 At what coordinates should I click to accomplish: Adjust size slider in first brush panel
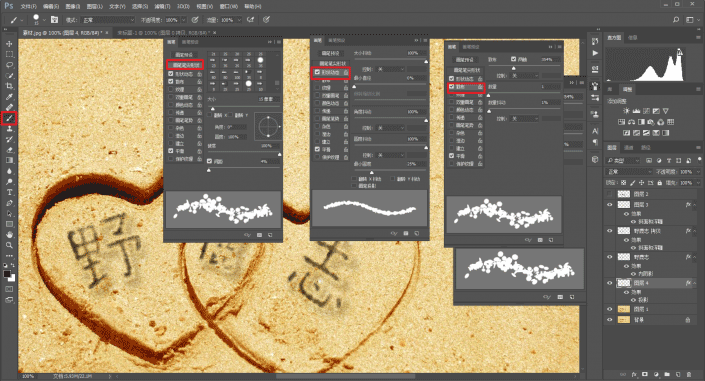[x=213, y=108]
